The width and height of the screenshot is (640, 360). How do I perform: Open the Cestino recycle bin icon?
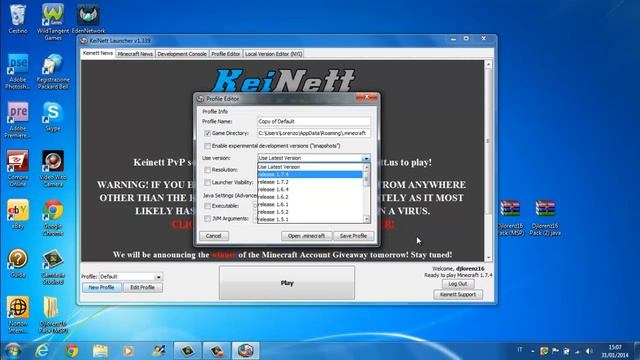(x=18, y=18)
